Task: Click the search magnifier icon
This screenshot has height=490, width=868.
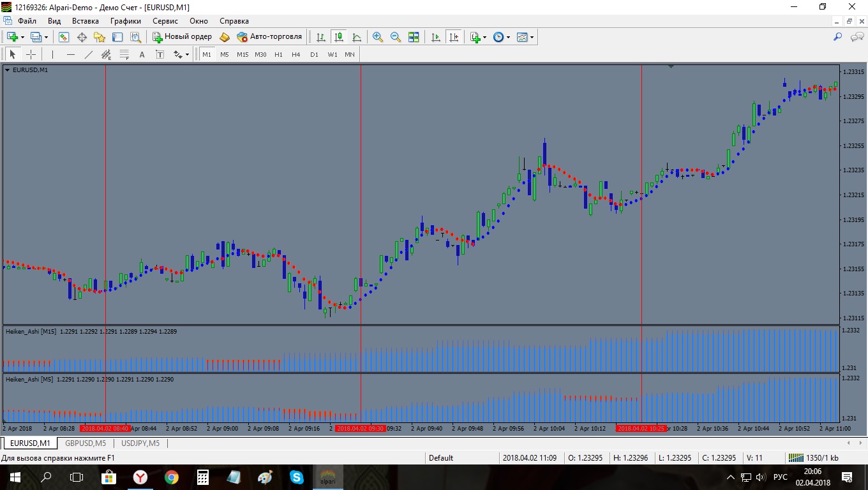Action: (838, 37)
